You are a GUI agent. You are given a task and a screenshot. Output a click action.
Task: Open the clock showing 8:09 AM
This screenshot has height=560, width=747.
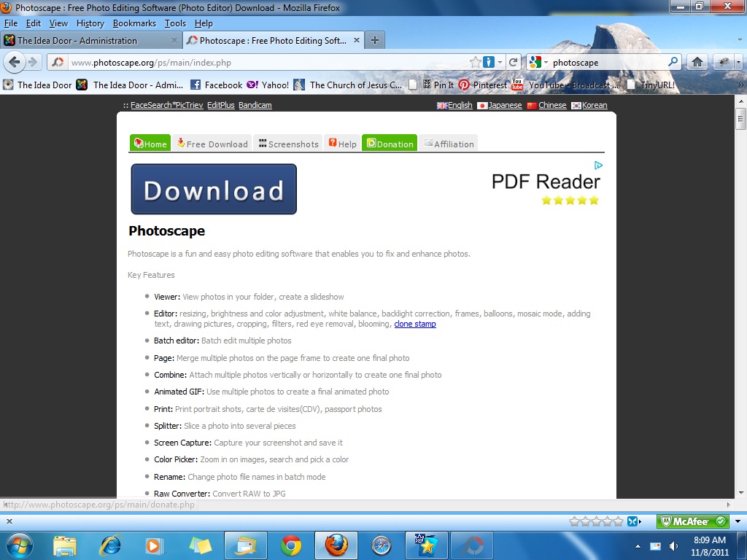[709, 546]
